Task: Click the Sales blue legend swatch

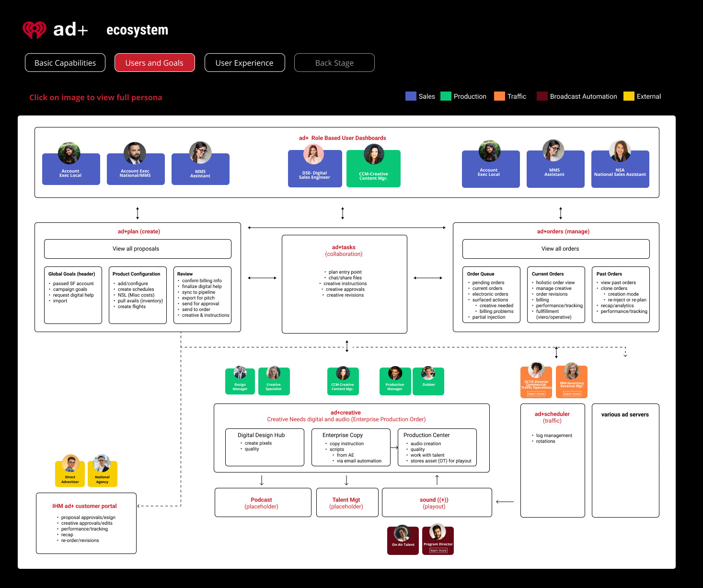Action: 411,96
